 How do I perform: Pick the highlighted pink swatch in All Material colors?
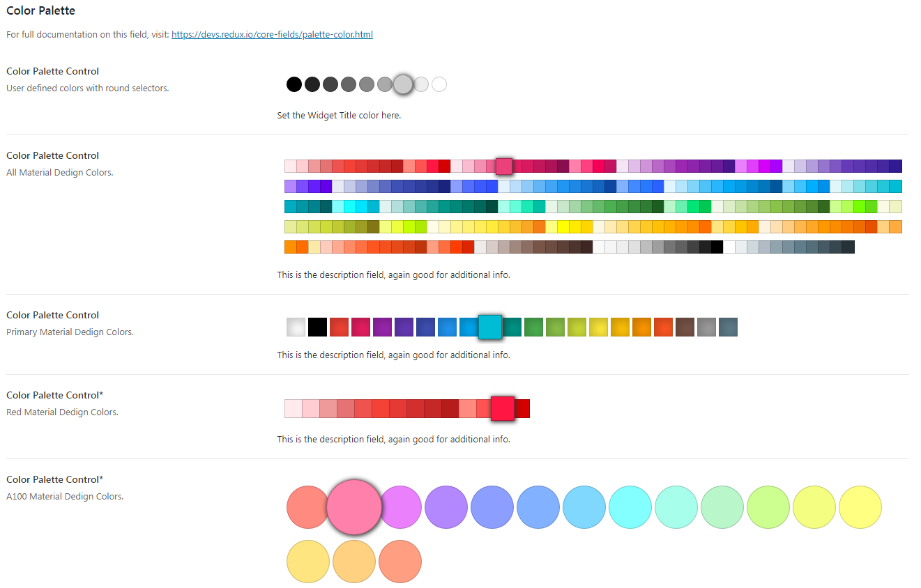(504, 166)
